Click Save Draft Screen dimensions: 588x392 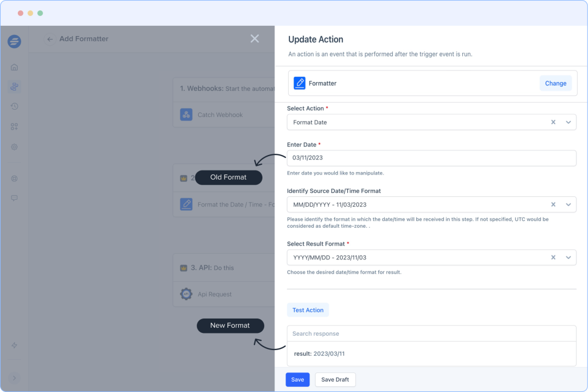point(335,379)
